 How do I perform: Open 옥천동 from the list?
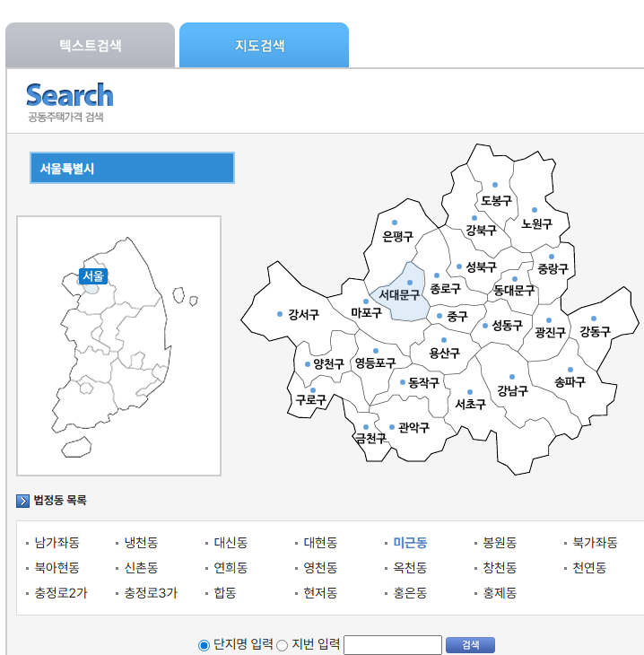pyautogui.click(x=410, y=568)
